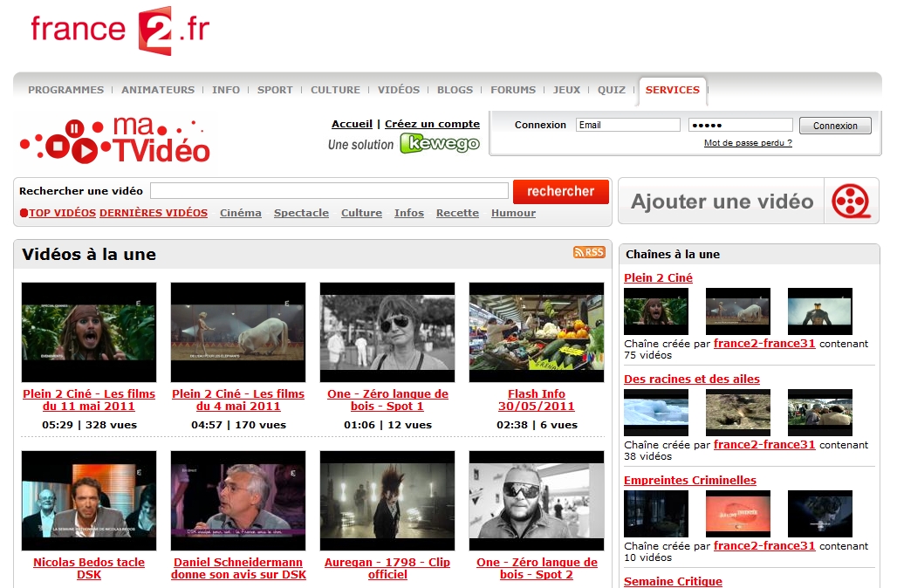Select the VIDÉOS menu item
This screenshot has width=897, height=588.
point(399,90)
